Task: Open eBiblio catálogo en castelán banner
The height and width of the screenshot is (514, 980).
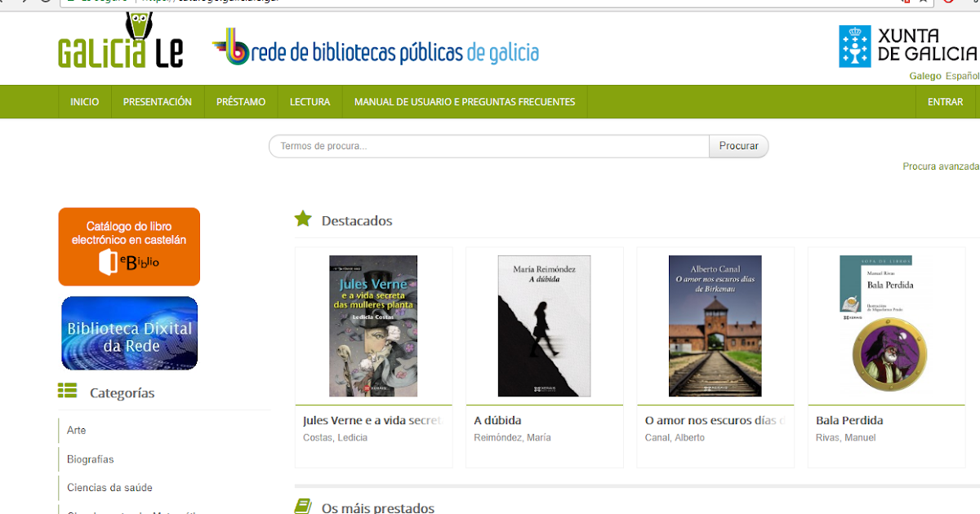Action: [129, 246]
